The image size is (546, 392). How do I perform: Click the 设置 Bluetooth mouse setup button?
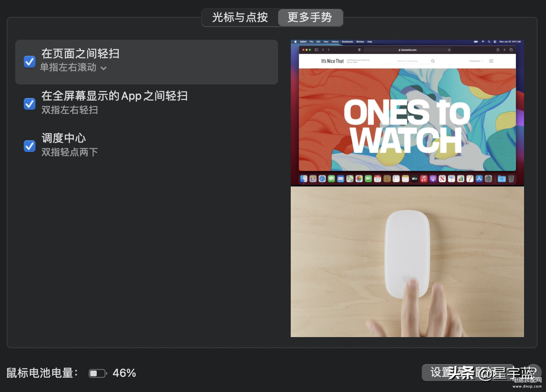pyautogui.click(x=468, y=373)
